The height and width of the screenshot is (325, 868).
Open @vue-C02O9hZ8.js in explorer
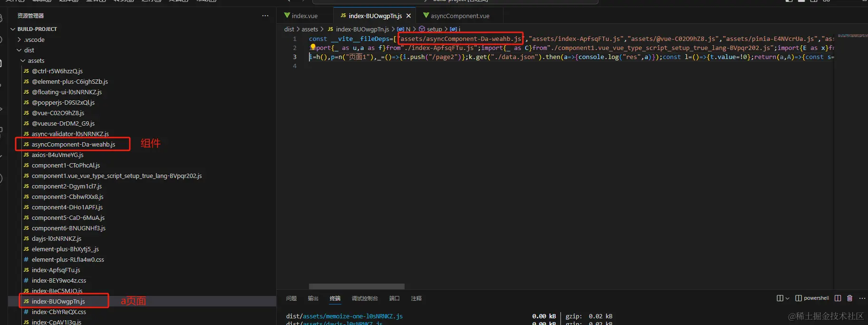[x=58, y=113]
